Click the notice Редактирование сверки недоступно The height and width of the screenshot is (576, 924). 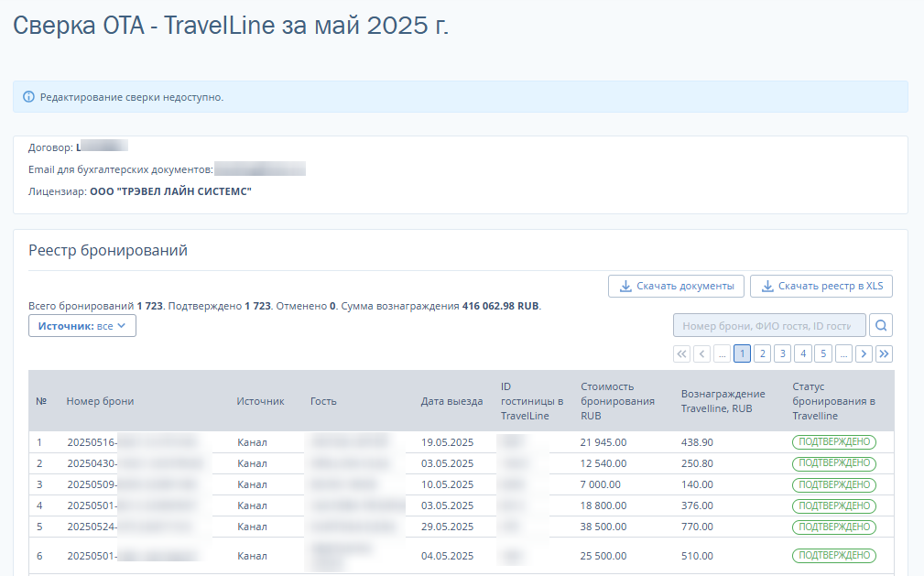pyautogui.click(x=131, y=97)
